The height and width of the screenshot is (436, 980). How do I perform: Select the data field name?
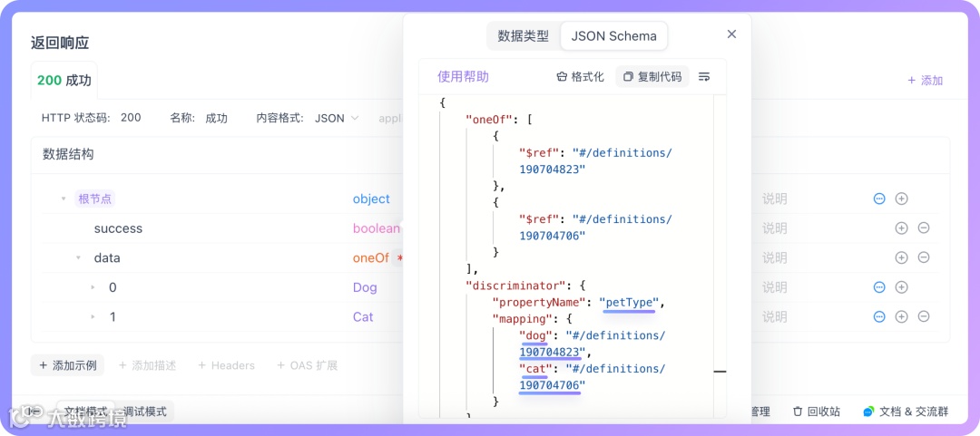[x=107, y=258]
